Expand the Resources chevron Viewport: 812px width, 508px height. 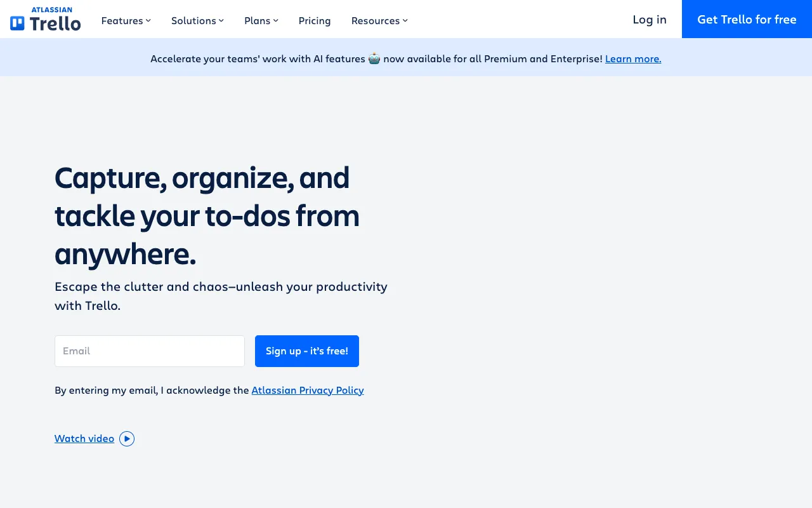405,20
